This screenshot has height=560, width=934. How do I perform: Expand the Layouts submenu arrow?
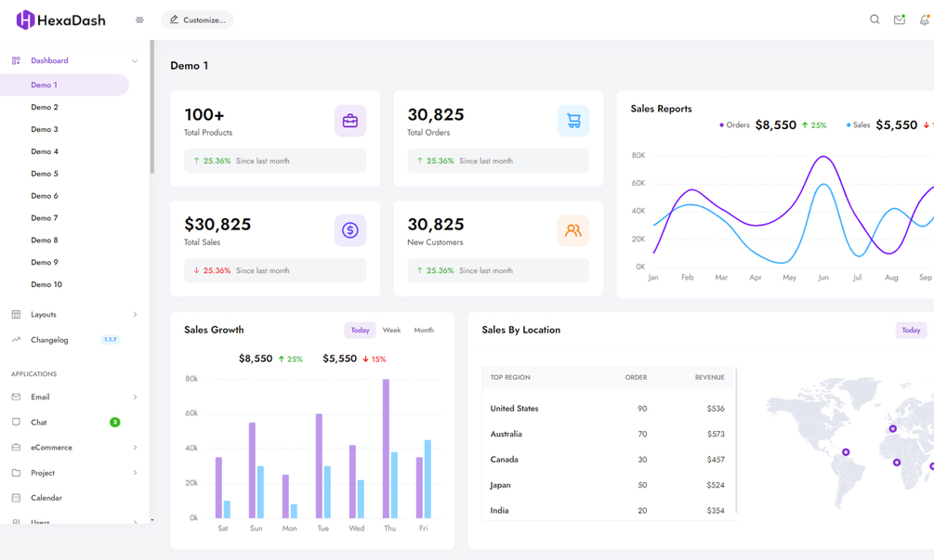tap(135, 314)
